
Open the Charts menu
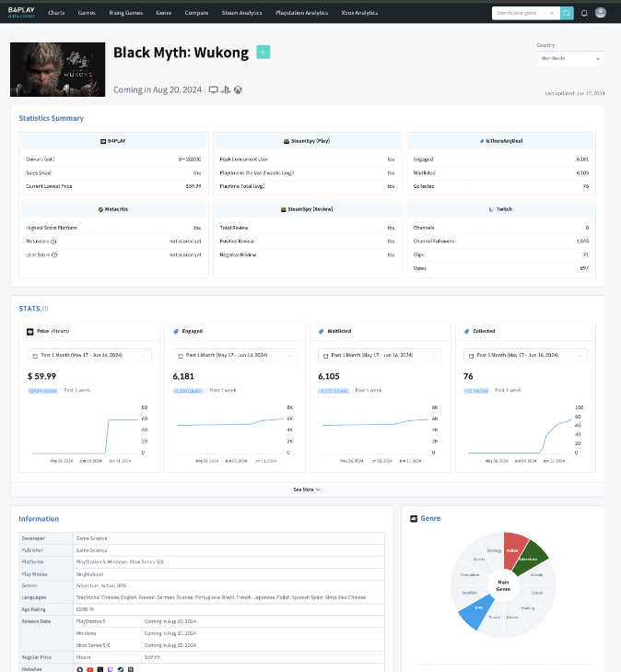point(56,13)
